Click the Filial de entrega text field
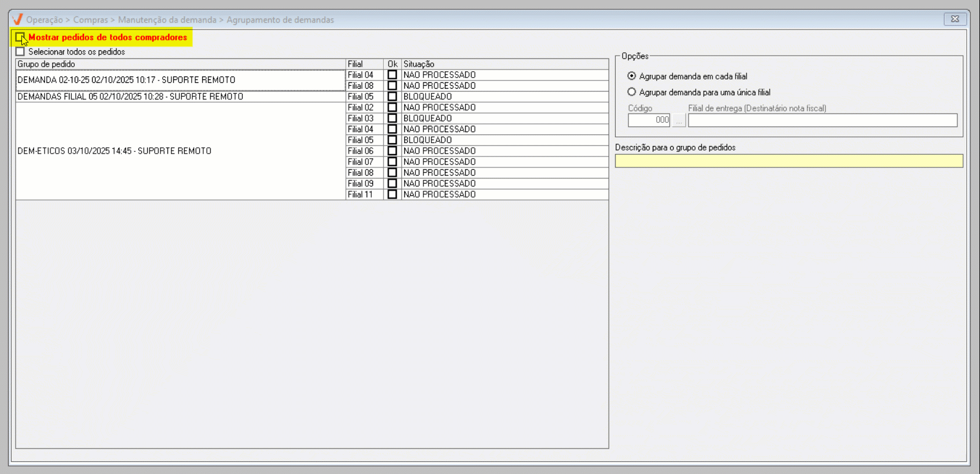Image resolution: width=980 pixels, height=474 pixels. (x=822, y=121)
